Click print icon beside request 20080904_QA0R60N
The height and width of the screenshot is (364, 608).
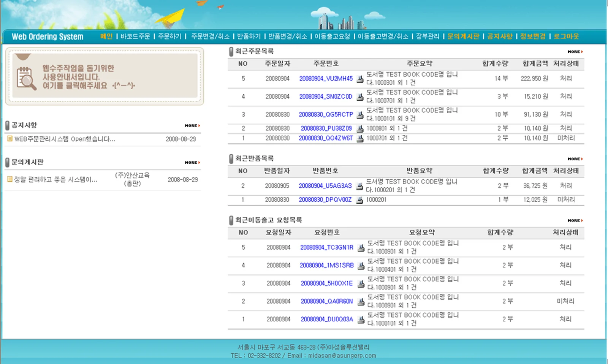coord(361,302)
